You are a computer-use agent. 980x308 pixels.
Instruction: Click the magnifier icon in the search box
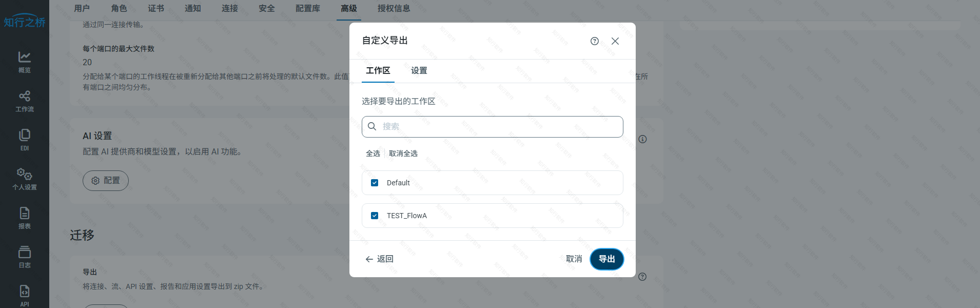tap(372, 126)
